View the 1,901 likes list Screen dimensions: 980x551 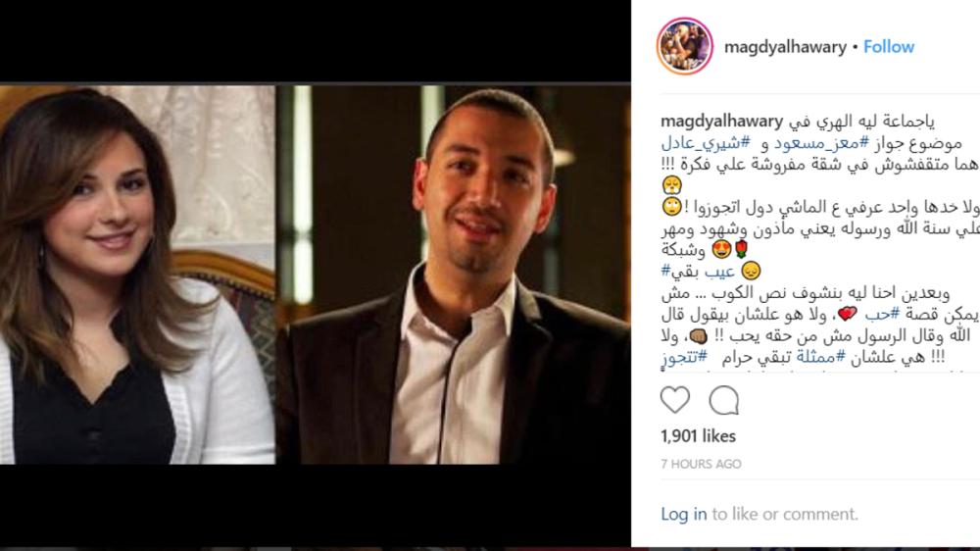pos(698,436)
